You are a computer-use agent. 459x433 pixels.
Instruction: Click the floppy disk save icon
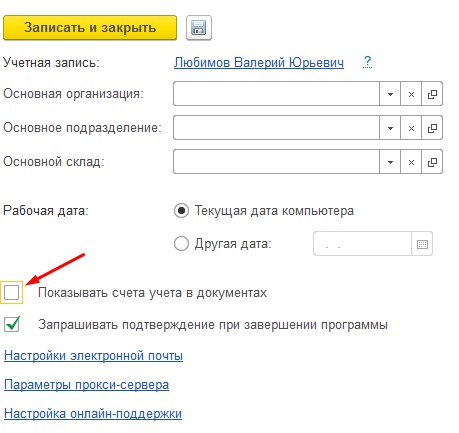(x=199, y=28)
